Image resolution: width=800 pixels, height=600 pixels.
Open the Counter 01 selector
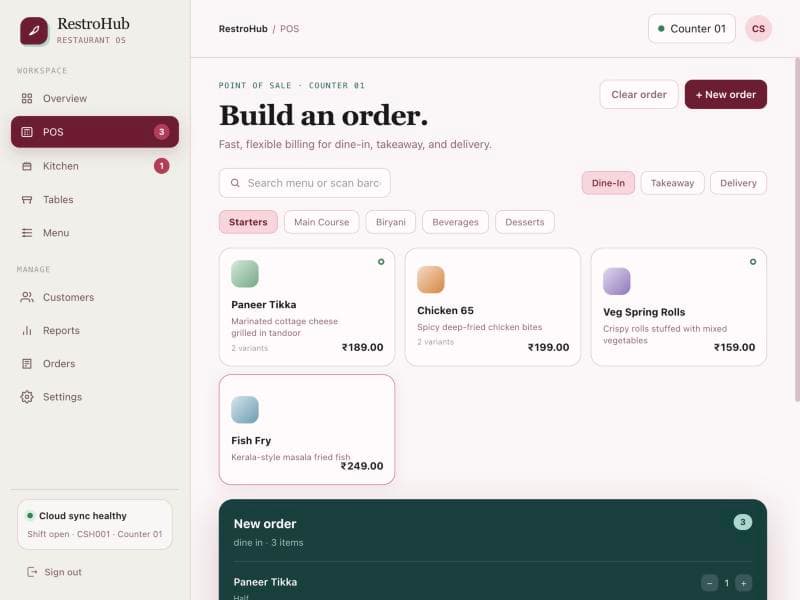(692, 29)
